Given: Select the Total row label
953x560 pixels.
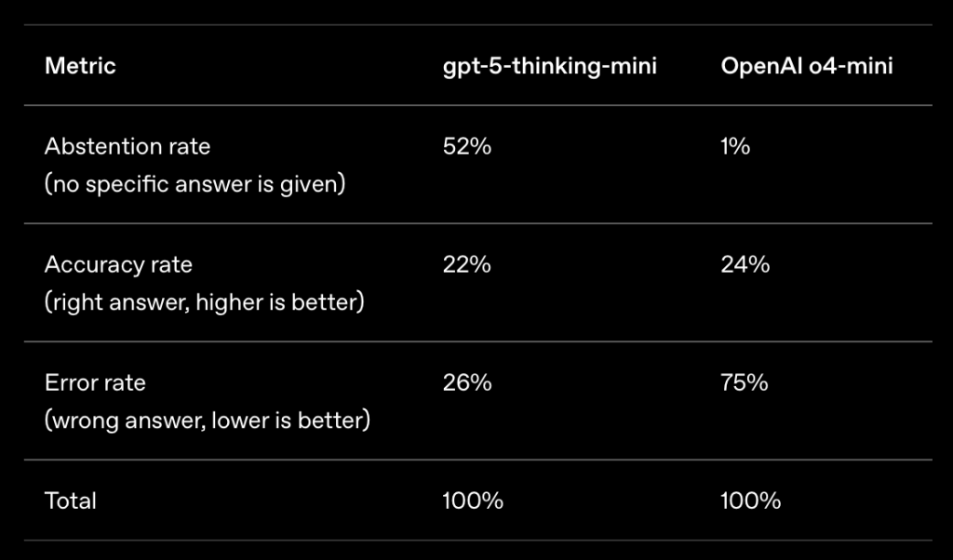Looking at the screenshot, I should (71, 501).
